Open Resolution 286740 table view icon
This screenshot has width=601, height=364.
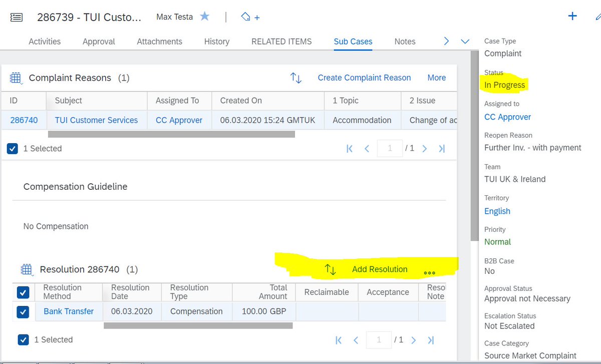[27, 270]
